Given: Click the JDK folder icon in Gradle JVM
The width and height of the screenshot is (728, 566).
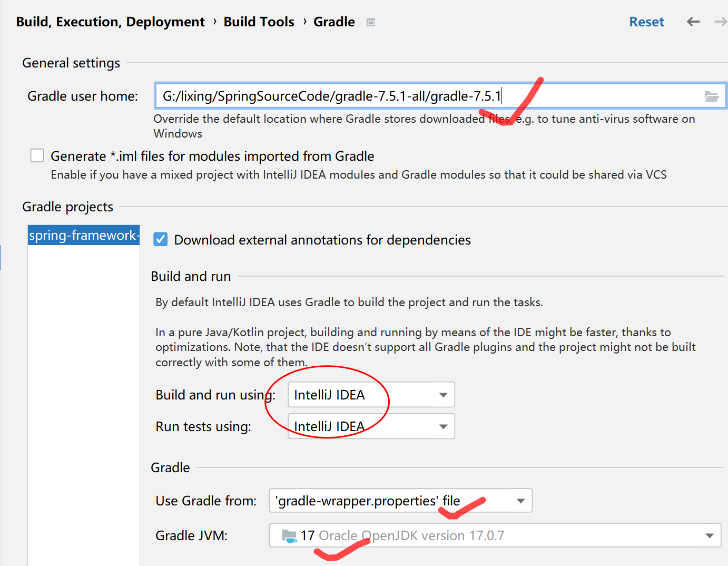Looking at the screenshot, I should click(289, 536).
